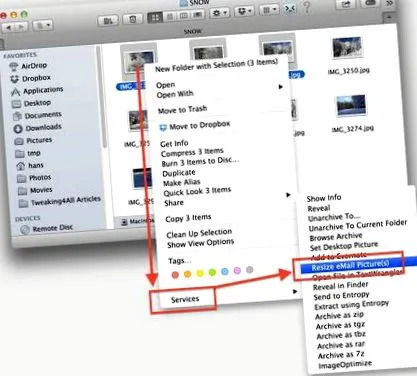The image size is (417, 376).
Task: Show more toolbar items chevron
Action: (389, 3)
